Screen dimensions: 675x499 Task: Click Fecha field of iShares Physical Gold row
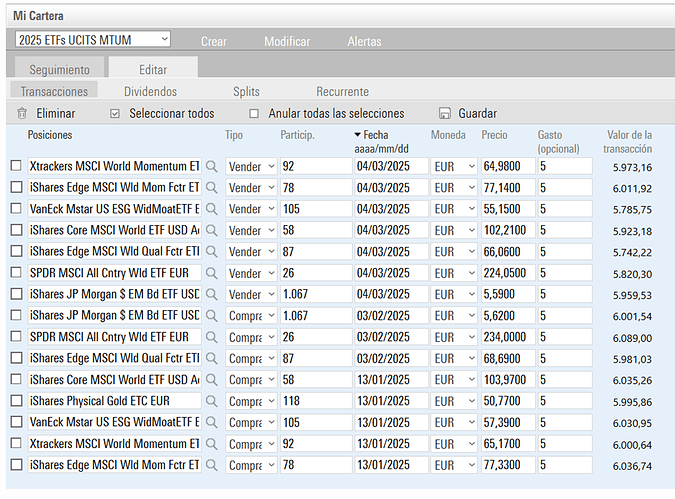(391, 401)
